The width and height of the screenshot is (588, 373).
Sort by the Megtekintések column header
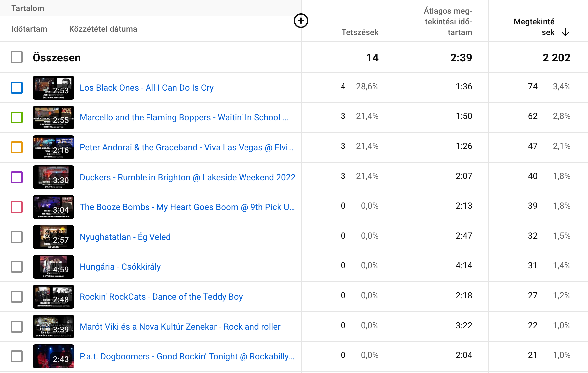pos(534,27)
